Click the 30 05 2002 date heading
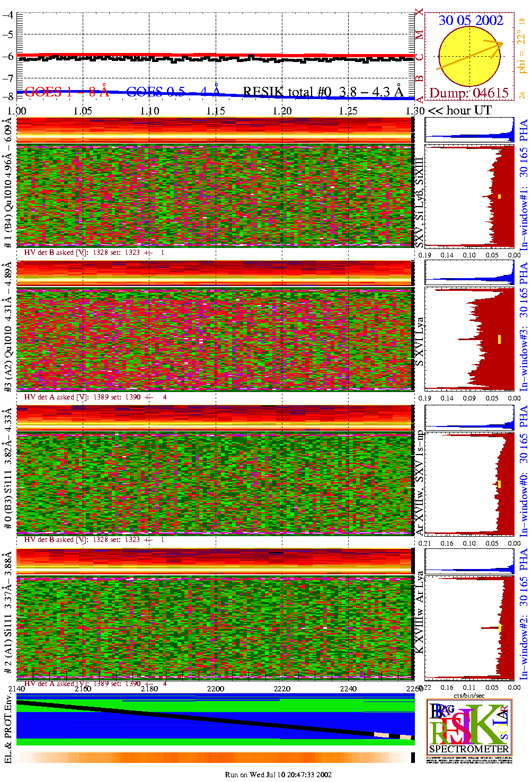The width and height of the screenshot is (532, 782). click(471, 20)
